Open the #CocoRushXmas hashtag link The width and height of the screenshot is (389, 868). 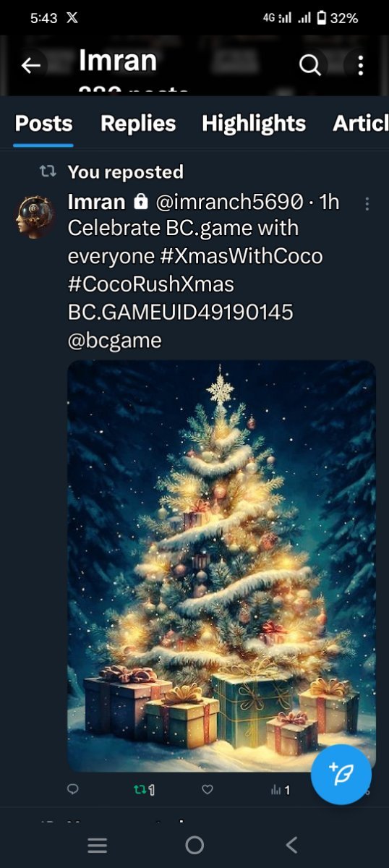(x=151, y=284)
